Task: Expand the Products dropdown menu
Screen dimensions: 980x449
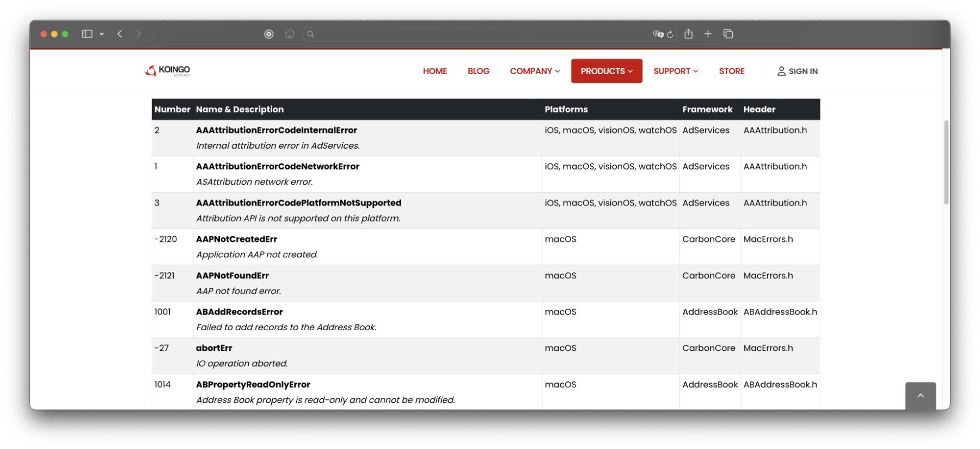Action: pyautogui.click(x=607, y=71)
